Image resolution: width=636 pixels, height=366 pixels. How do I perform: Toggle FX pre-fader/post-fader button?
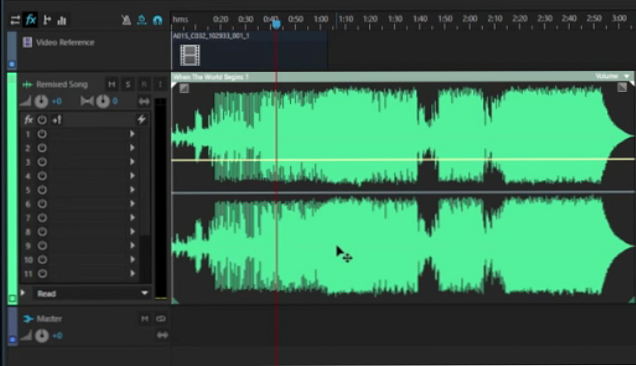[x=57, y=120]
